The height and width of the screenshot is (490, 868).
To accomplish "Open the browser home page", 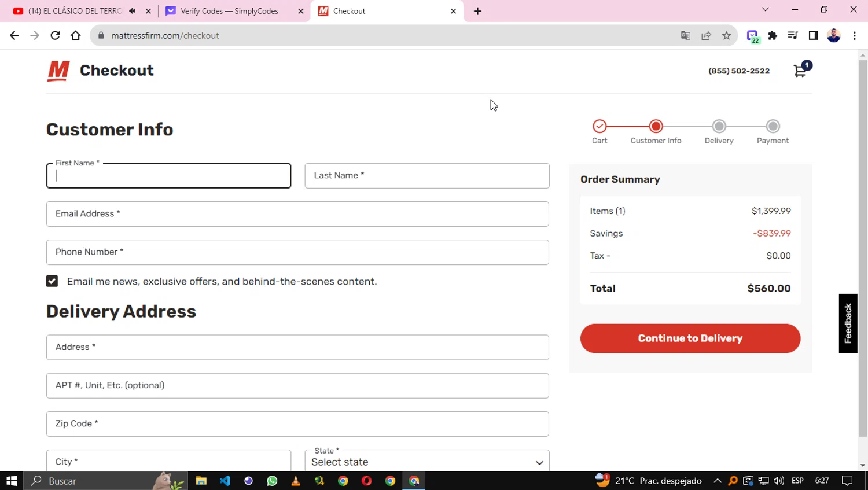I will tap(75, 35).
